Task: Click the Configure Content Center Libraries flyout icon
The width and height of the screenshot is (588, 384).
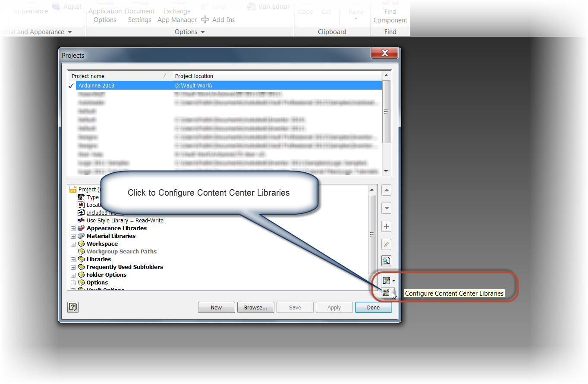Action: (x=386, y=293)
